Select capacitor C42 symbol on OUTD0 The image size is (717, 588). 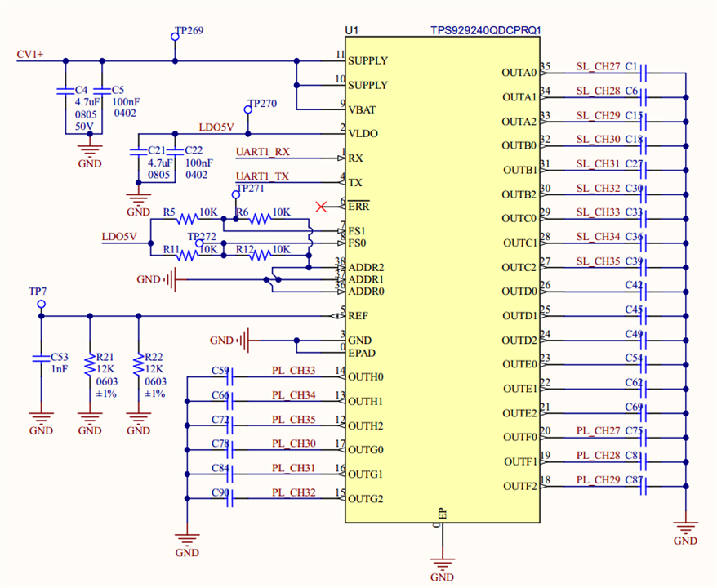tap(643, 292)
